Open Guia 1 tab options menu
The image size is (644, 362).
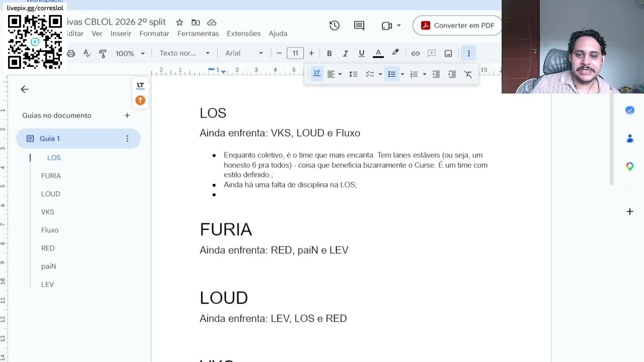[127, 139]
